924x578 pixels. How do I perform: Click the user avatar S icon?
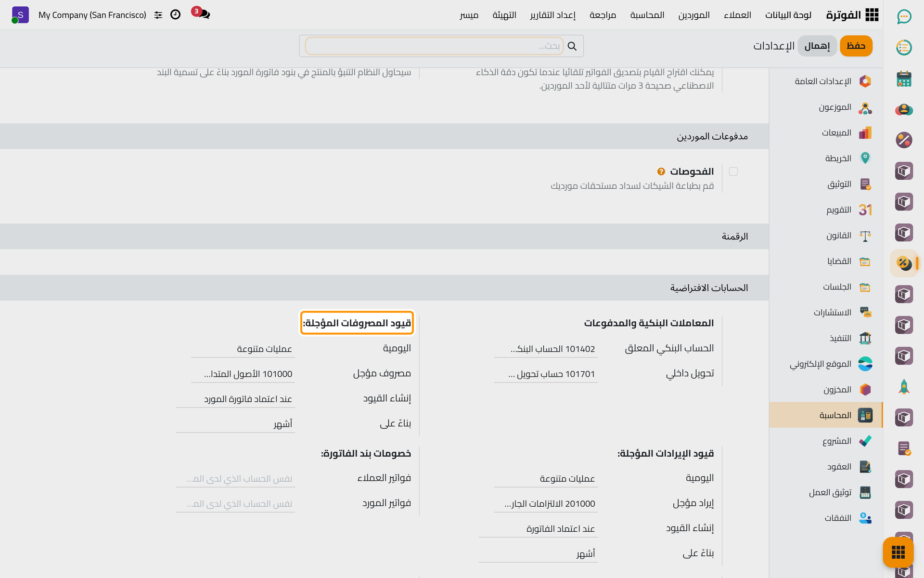(x=20, y=15)
